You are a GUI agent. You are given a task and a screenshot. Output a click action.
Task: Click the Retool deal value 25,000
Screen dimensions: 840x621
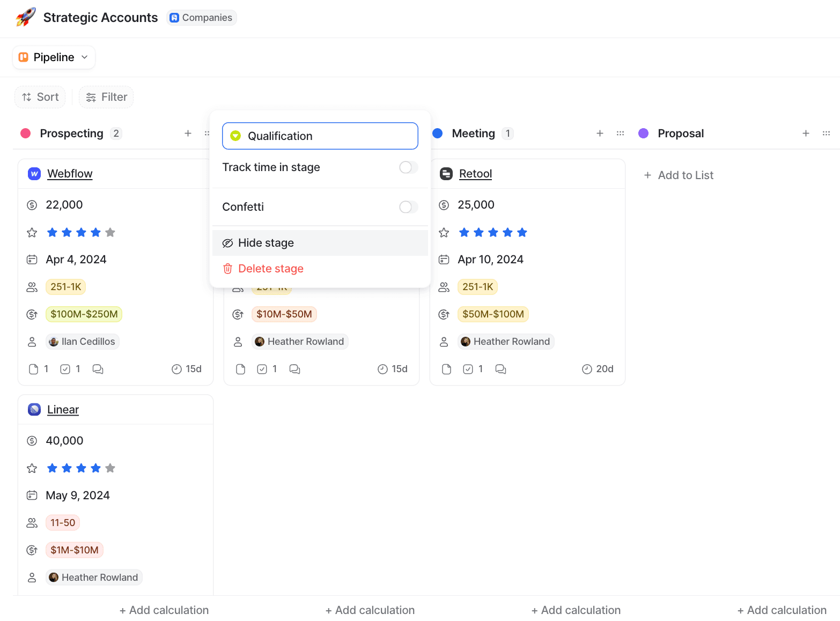pos(476,205)
